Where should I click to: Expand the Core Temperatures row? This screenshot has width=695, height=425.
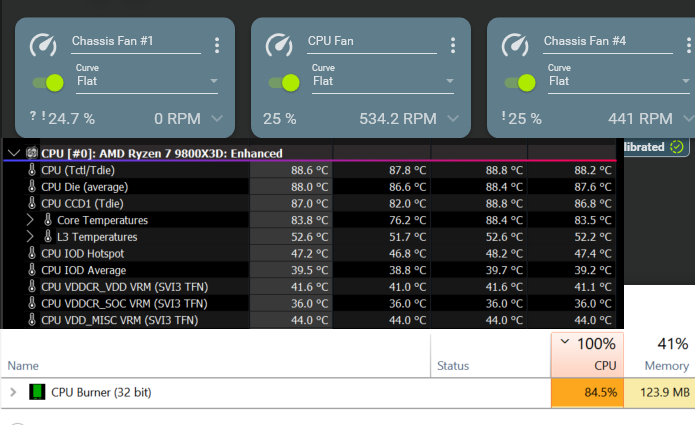tap(29, 220)
